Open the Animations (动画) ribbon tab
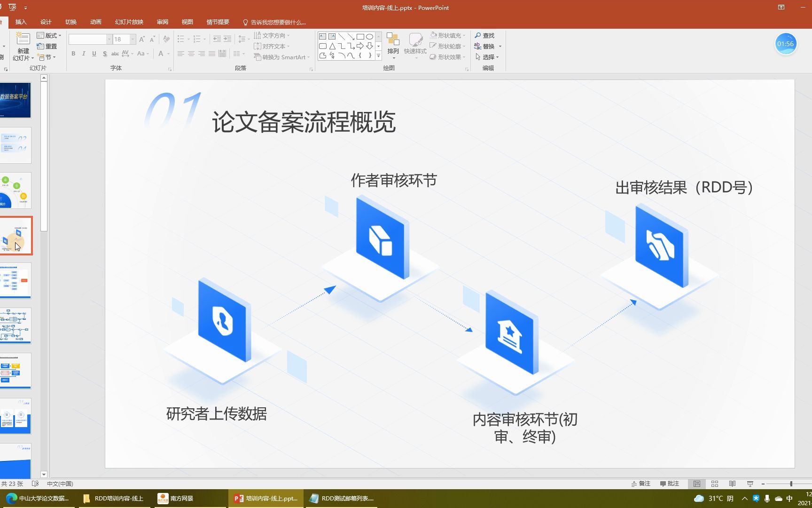Image resolution: width=812 pixels, height=508 pixels. pyautogui.click(x=95, y=22)
